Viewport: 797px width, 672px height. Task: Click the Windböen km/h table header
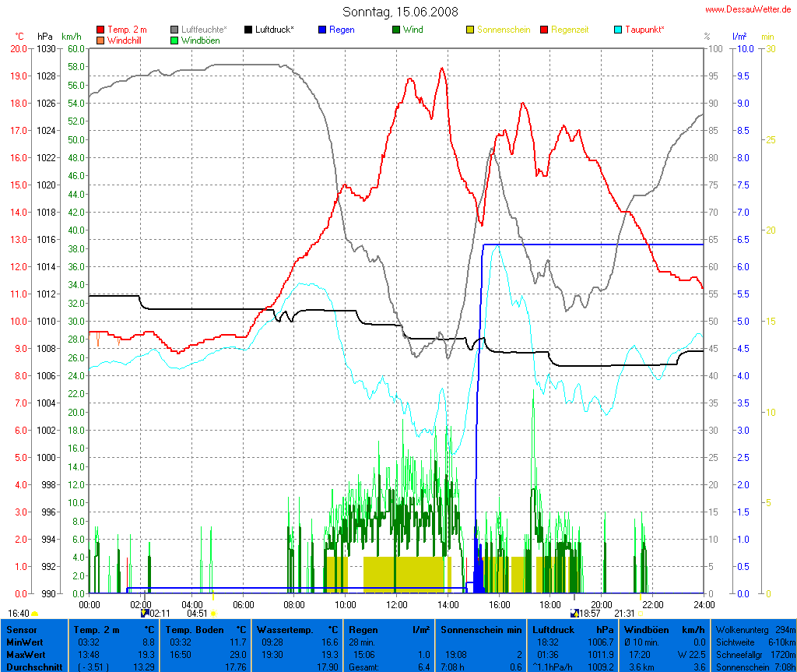(665, 629)
